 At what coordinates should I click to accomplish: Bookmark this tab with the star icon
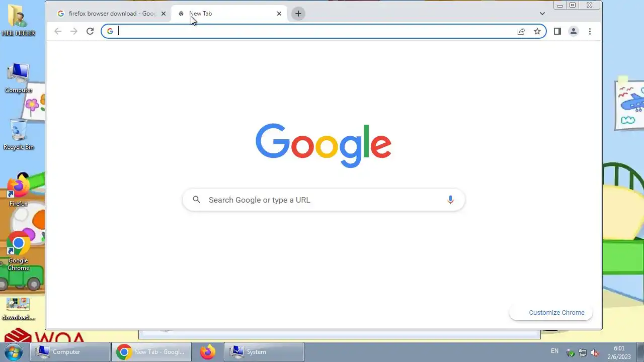click(x=537, y=31)
